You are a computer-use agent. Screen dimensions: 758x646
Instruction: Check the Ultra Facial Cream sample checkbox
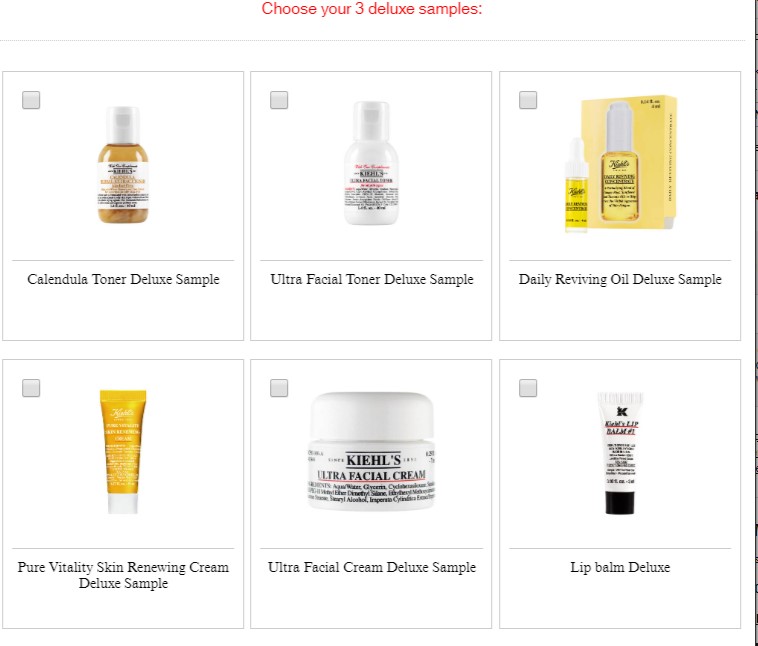click(279, 388)
